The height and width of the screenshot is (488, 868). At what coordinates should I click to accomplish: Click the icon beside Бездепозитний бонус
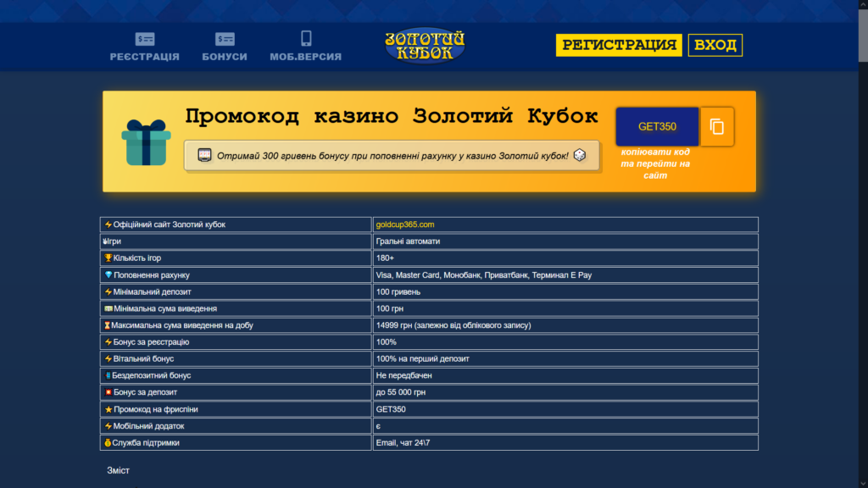[108, 375]
